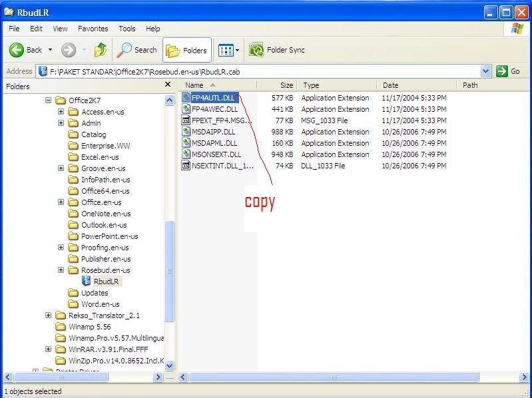Image resolution: width=532 pixels, height=398 pixels.
Task: Click the MSONSEXT.DLL file icon
Action: (x=186, y=154)
